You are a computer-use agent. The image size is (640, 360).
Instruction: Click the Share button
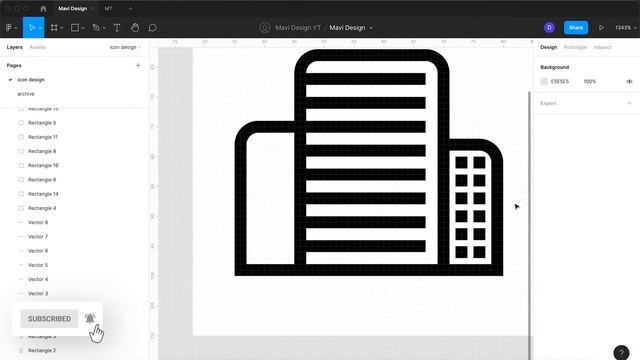[576, 28]
